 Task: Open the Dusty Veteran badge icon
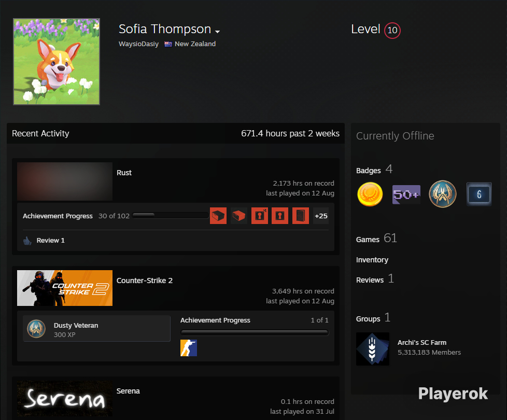pyautogui.click(x=36, y=329)
